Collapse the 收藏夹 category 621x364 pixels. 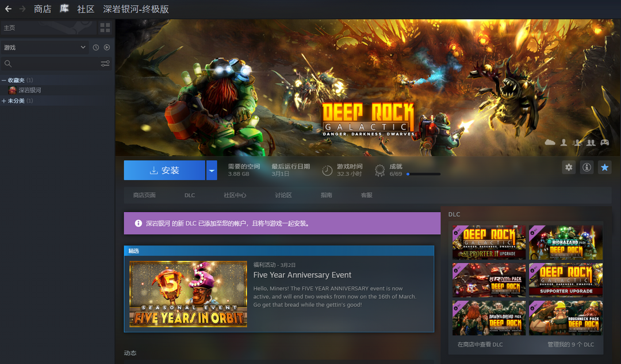click(4, 81)
